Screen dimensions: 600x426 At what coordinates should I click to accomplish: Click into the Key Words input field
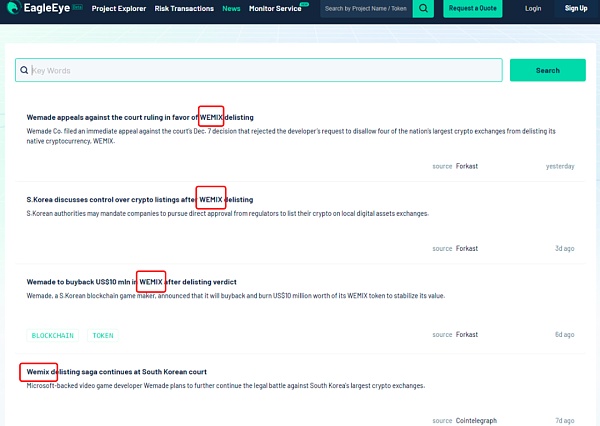point(259,70)
